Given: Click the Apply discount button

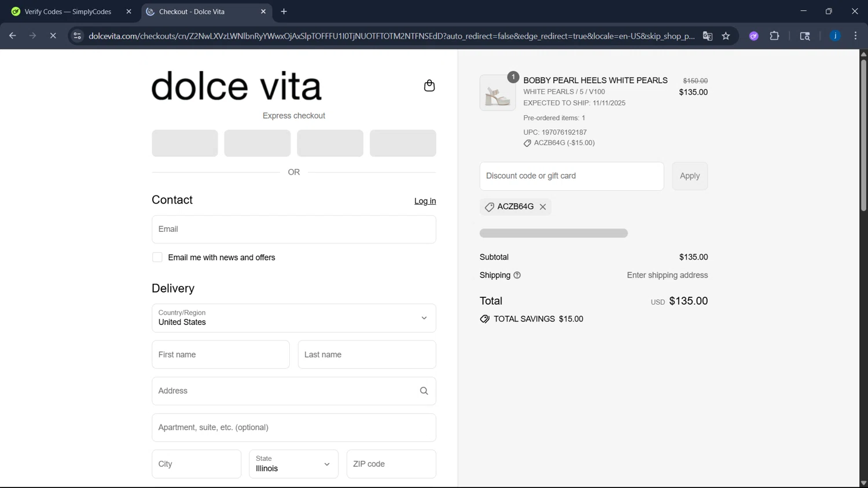Looking at the screenshot, I should [x=690, y=176].
